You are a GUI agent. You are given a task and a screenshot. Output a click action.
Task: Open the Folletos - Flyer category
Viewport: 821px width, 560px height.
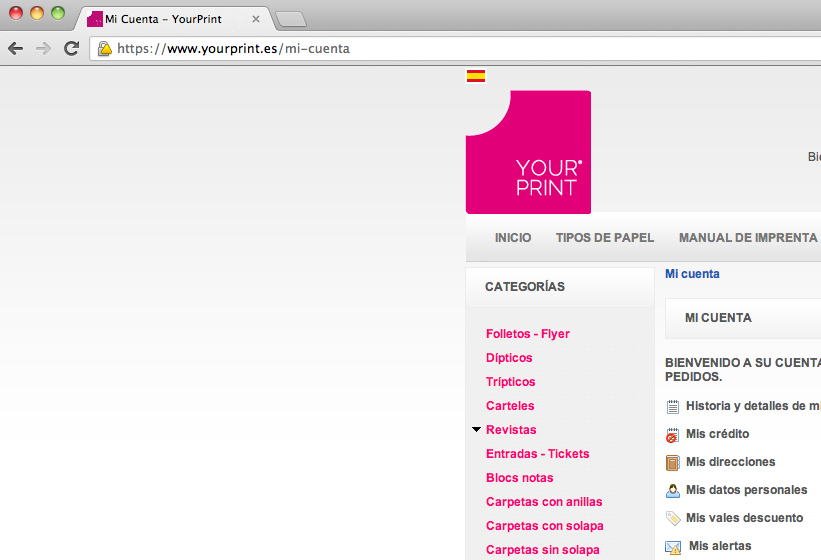pos(528,334)
